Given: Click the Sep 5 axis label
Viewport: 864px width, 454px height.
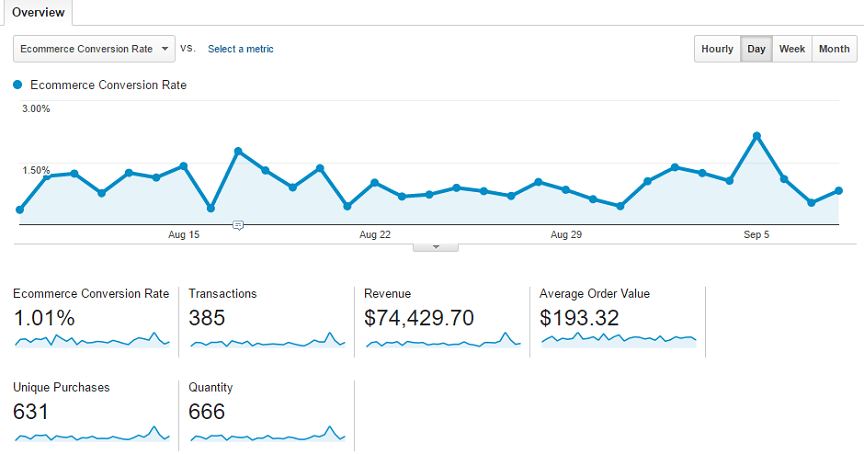Looking at the screenshot, I should coord(756,235).
